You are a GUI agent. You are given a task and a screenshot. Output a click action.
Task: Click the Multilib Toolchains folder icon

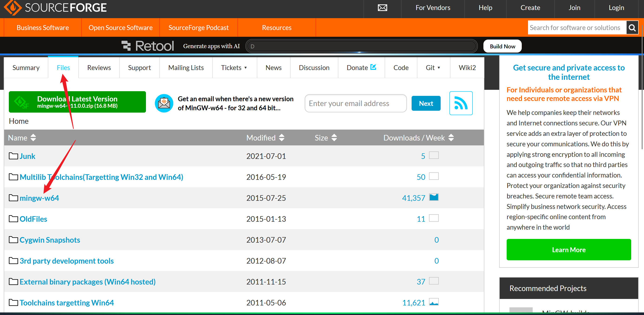click(13, 177)
